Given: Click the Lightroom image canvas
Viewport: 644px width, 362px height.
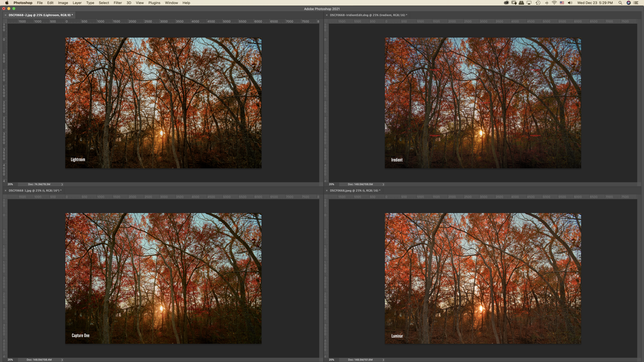Looking at the screenshot, I should pyautogui.click(x=163, y=103).
